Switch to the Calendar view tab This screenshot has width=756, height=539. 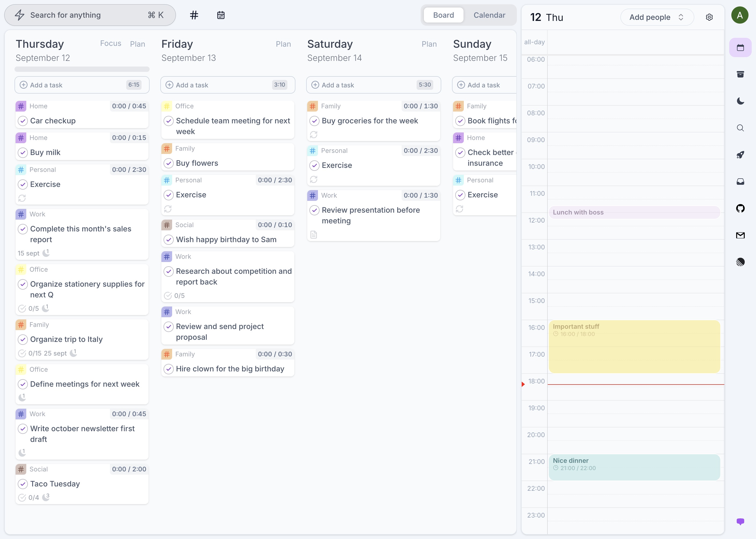pos(489,15)
